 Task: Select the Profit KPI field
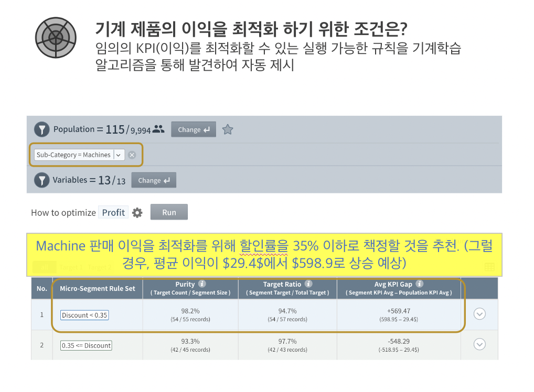[x=113, y=212]
